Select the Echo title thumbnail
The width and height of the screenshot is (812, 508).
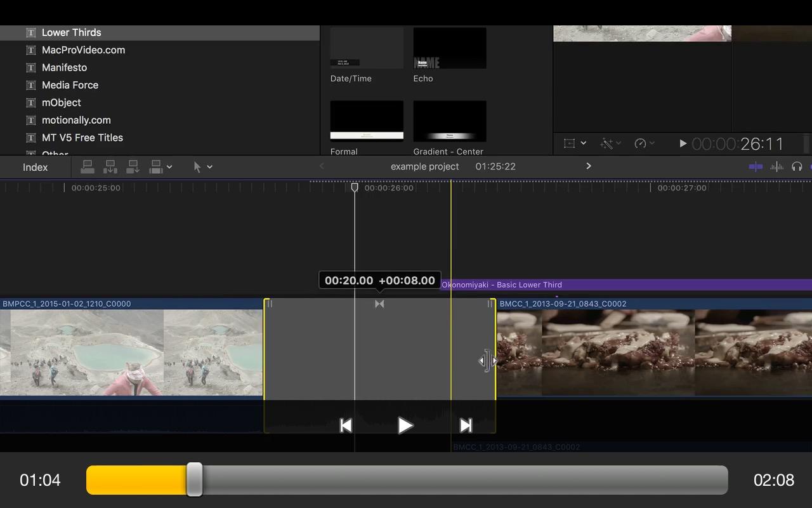pyautogui.click(x=450, y=49)
